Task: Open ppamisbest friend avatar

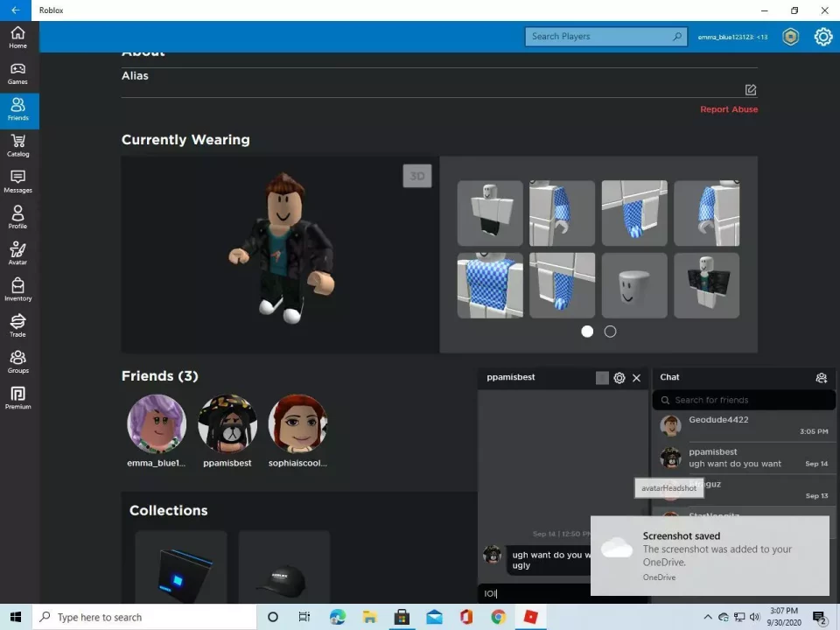Action: [227, 423]
